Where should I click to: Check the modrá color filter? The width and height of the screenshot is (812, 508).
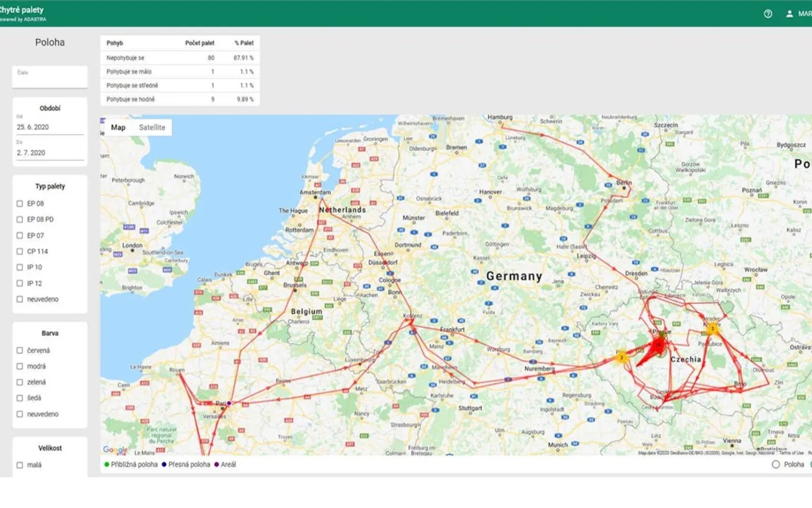click(20, 366)
